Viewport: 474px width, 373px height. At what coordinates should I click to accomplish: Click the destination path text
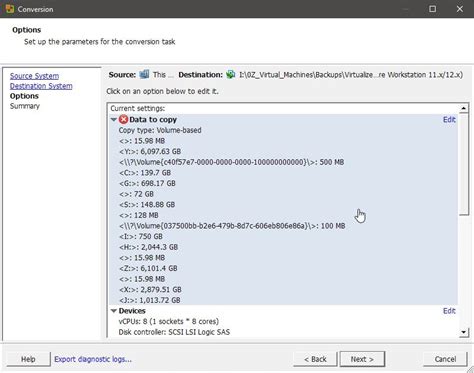351,75
